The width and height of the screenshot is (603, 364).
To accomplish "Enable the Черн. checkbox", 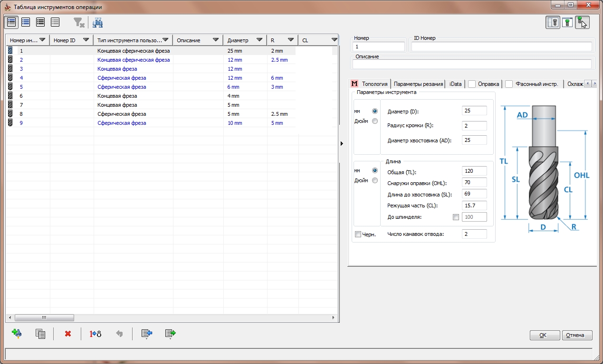I will click(x=358, y=234).
